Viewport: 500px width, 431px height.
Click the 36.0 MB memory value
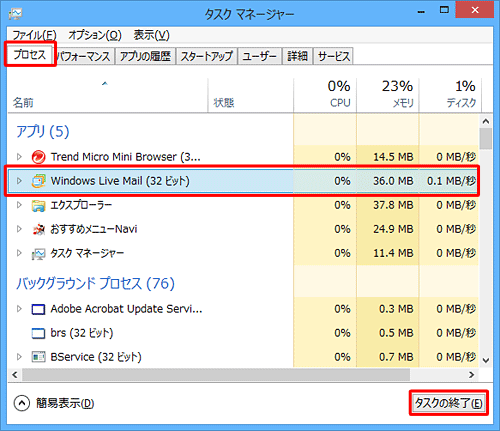pyautogui.click(x=393, y=181)
